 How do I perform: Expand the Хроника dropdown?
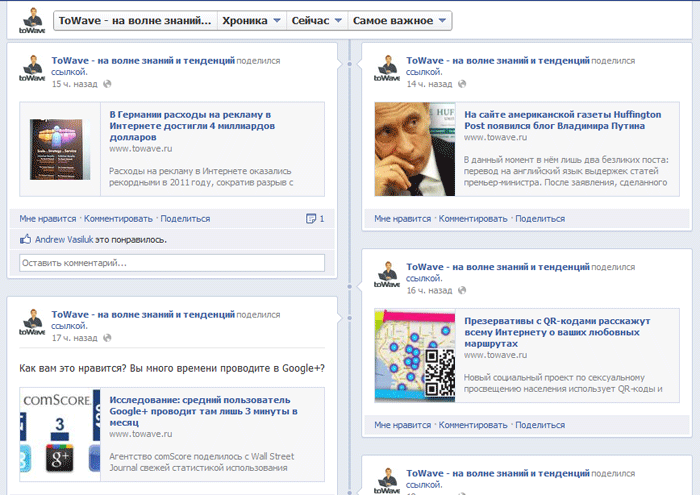(x=252, y=21)
